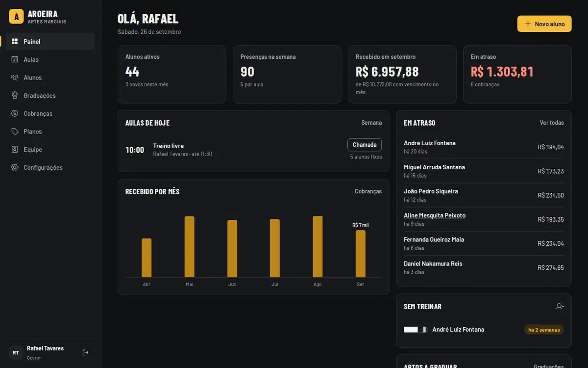Add a student with Novo aluno button

[544, 24]
